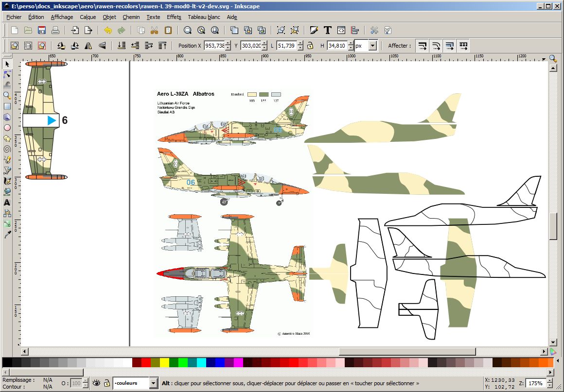
Task: Cut the selection using the scissors icon
Action: click(x=154, y=30)
